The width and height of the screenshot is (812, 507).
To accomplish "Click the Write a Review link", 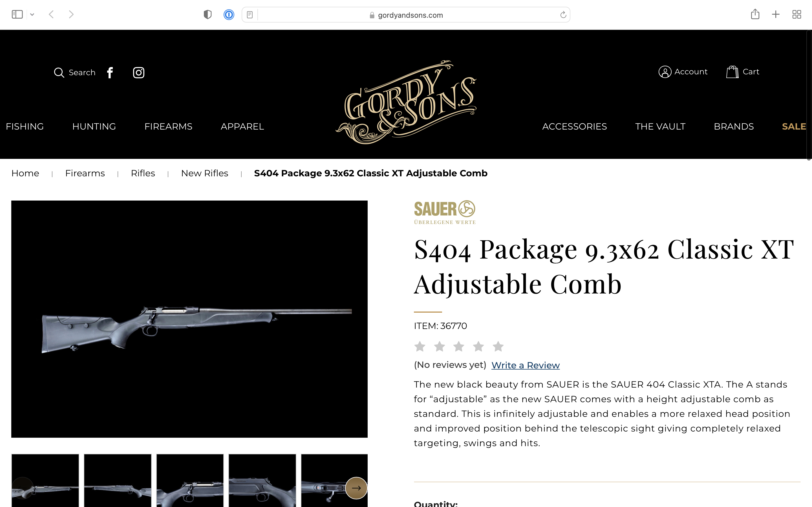I will click(526, 365).
